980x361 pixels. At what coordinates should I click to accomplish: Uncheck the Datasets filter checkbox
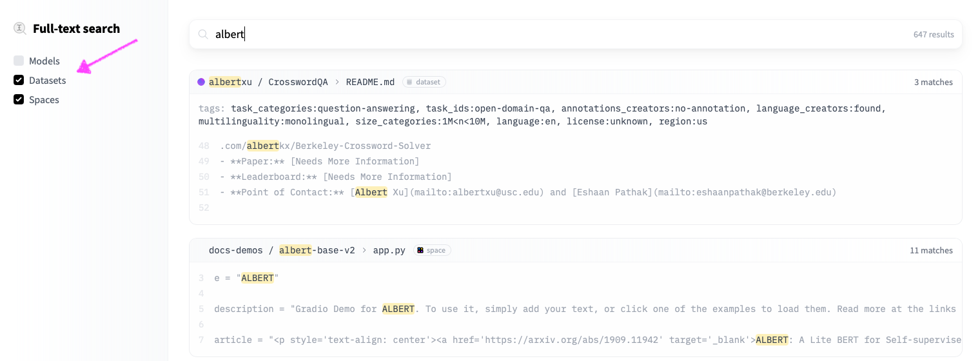[19, 81]
